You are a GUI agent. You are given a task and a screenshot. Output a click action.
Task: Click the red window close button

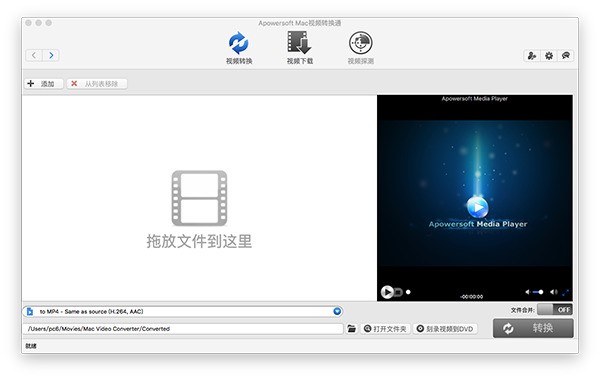29,23
